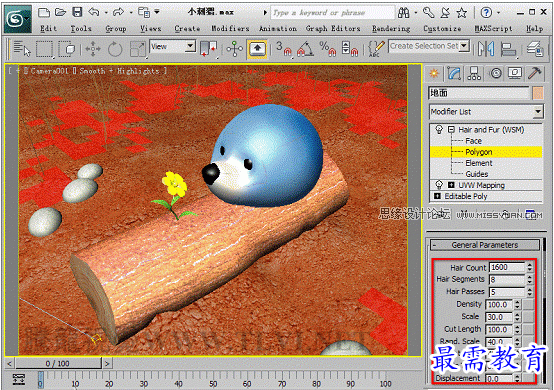Switch to the Hierarchy panel tab
This screenshot has height=390, width=554.
coord(474,73)
